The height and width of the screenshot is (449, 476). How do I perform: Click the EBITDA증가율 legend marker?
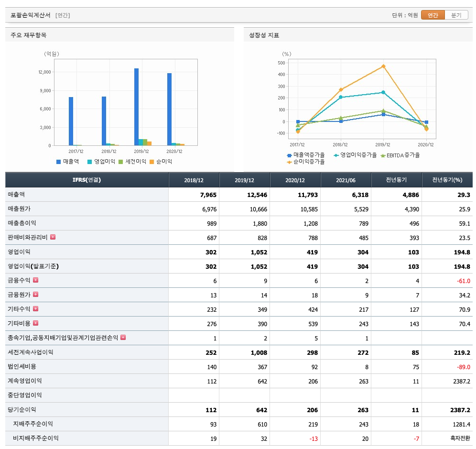coord(383,155)
